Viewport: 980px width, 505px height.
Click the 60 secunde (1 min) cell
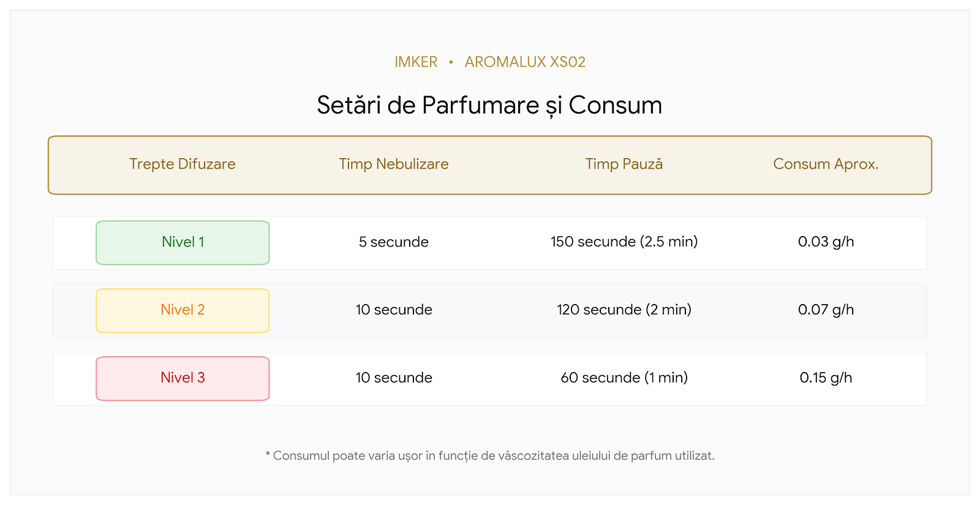pos(624,378)
